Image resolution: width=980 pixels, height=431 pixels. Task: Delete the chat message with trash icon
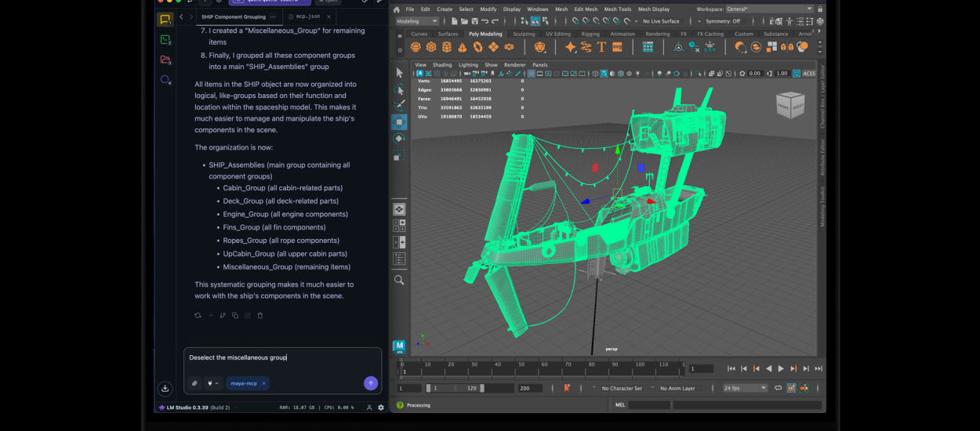click(260, 316)
